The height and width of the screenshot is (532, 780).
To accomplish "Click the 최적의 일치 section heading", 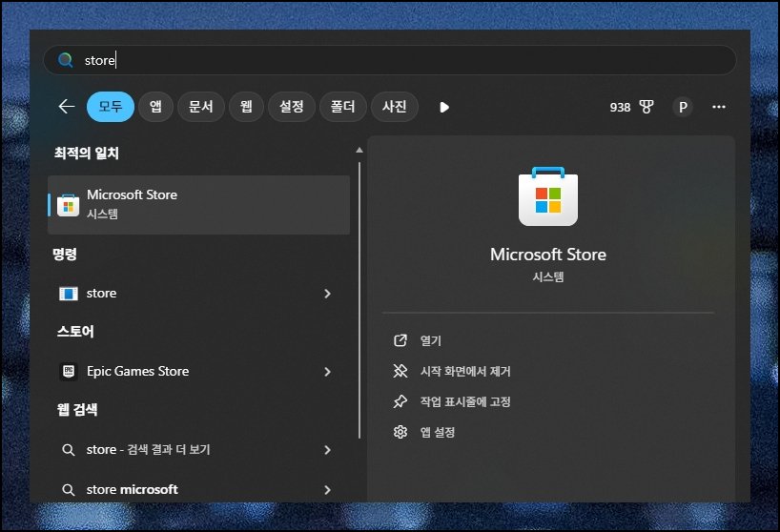I will point(87,153).
